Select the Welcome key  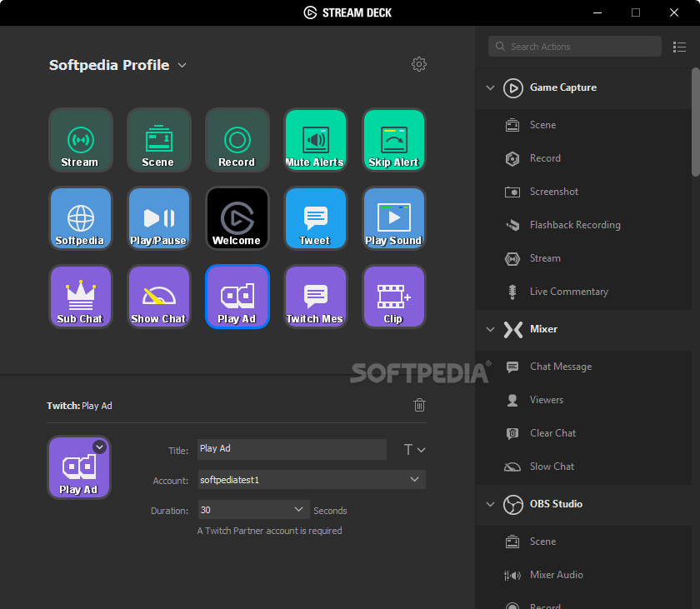237,218
